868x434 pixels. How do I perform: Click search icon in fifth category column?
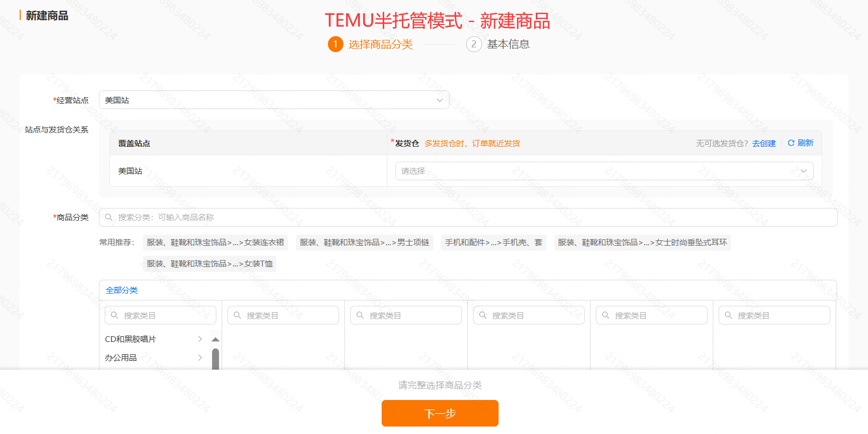605,315
